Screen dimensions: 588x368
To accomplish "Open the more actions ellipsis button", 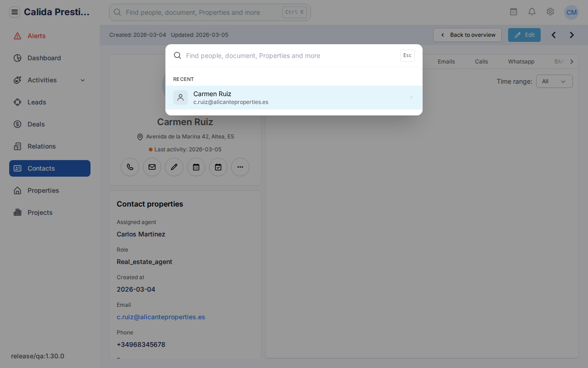I will pyautogui.click(x=240, y=167).
